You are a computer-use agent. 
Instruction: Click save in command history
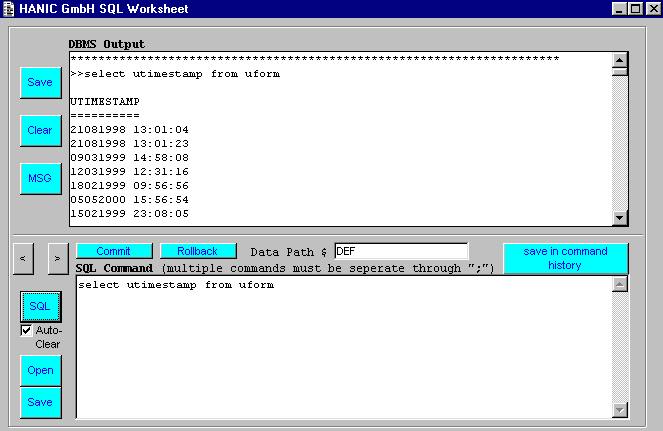point(565,258)
